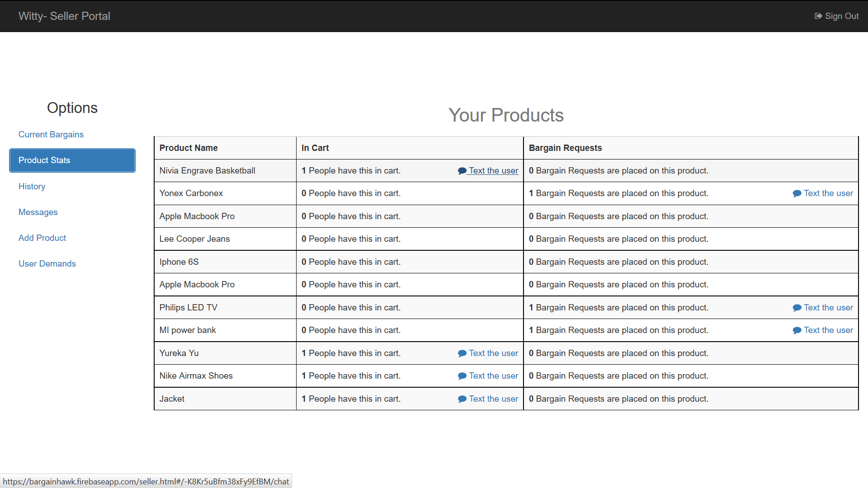
Task: Click the Sign Out arrow icon
Action: click(x=818, y=16)
